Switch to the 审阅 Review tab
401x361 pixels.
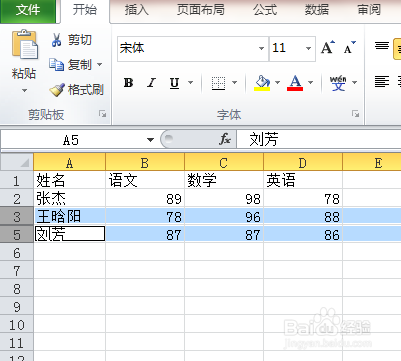coord(369,10)
